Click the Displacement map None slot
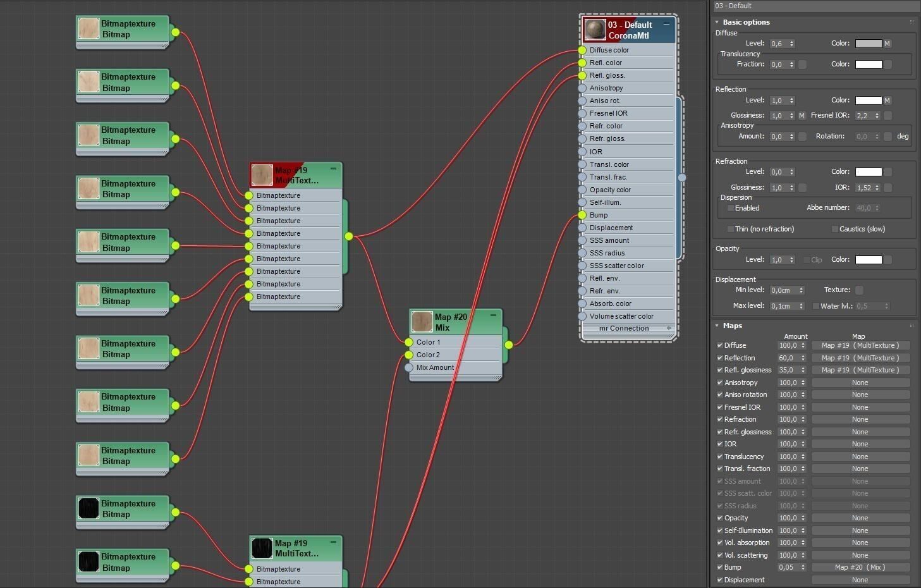This screenshot has width=921, height=588. pyautogui.click(x=860, y=580)
